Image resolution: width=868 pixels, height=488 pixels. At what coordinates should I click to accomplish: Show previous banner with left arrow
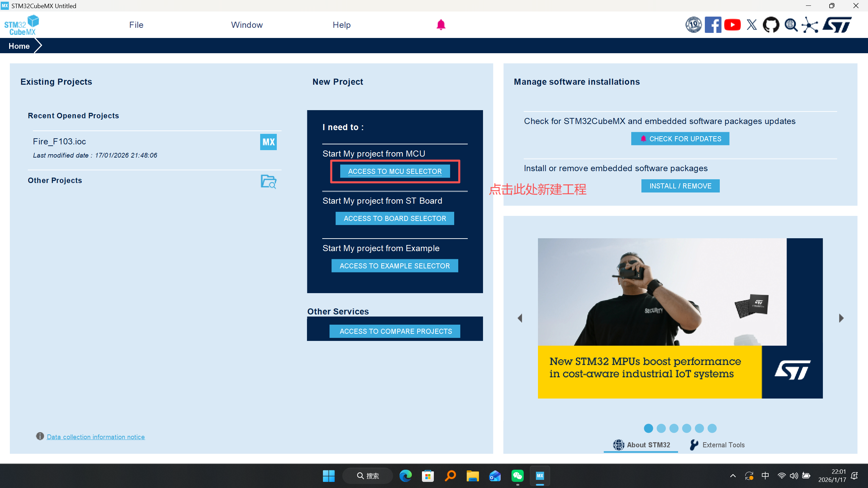point(520,318)
